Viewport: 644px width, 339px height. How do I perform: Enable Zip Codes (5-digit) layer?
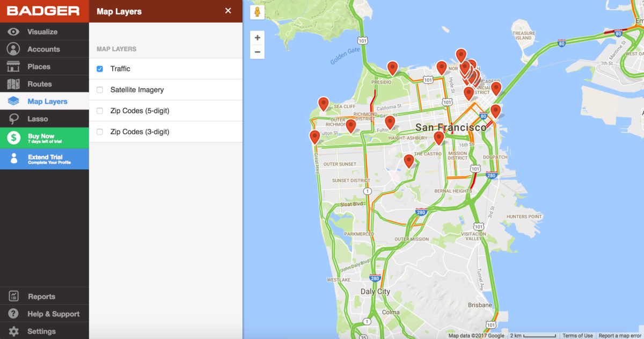coord(99,111)
